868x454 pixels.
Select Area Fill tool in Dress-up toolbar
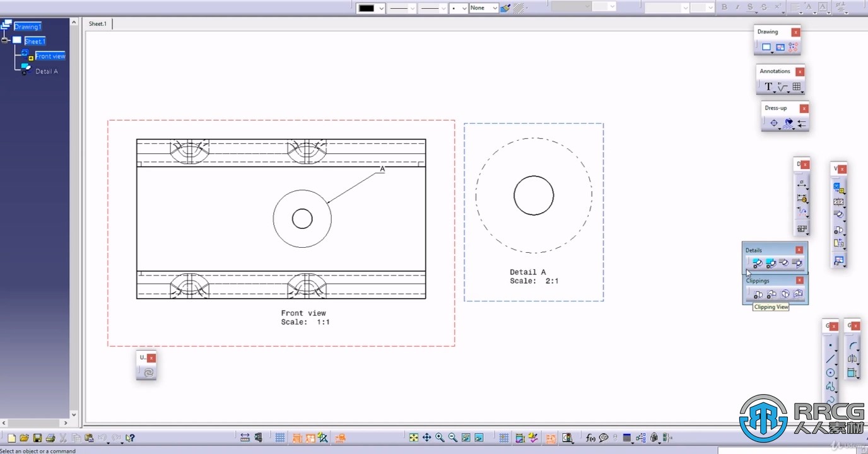[789, 124]
